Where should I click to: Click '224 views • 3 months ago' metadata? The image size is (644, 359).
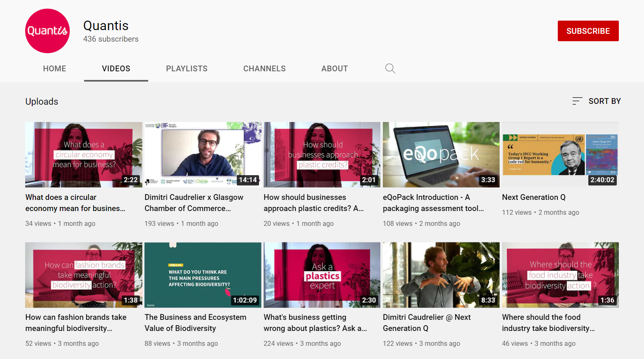click(302, 343)
